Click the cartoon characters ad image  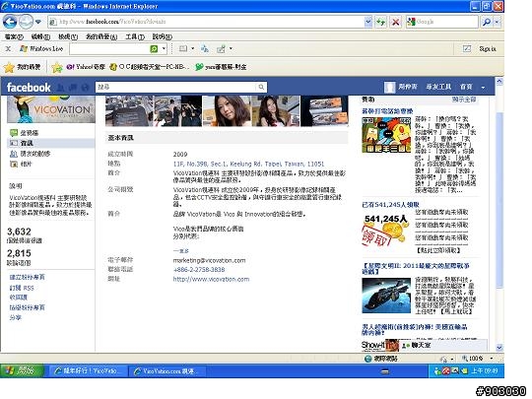coord(386,135)
